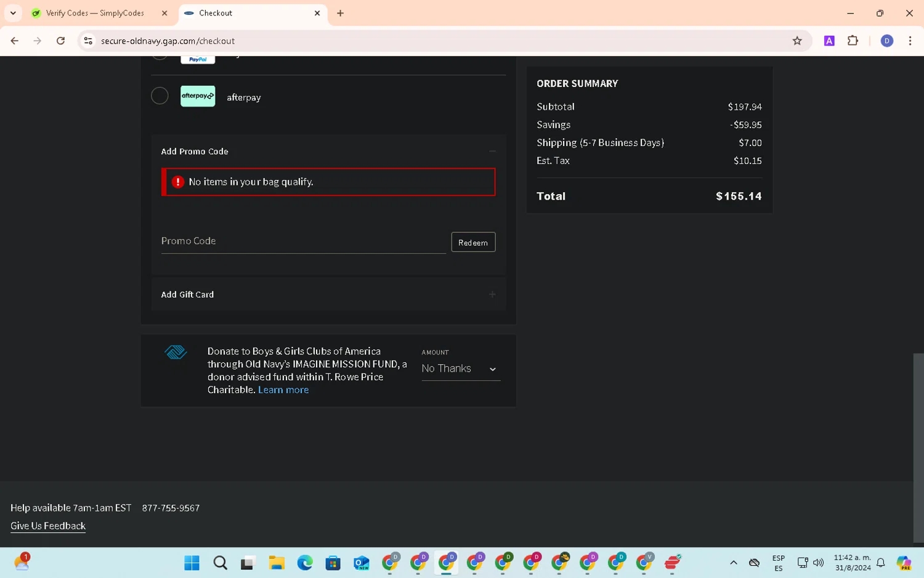Switch to the Verify Codes SimplyCodes tab
This screenshot has height=578, width=924.
95,13
